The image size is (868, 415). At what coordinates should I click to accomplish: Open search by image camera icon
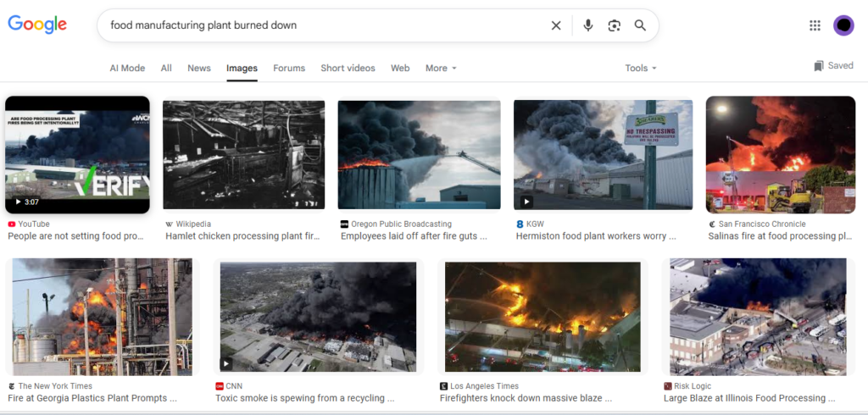(615, 25)
